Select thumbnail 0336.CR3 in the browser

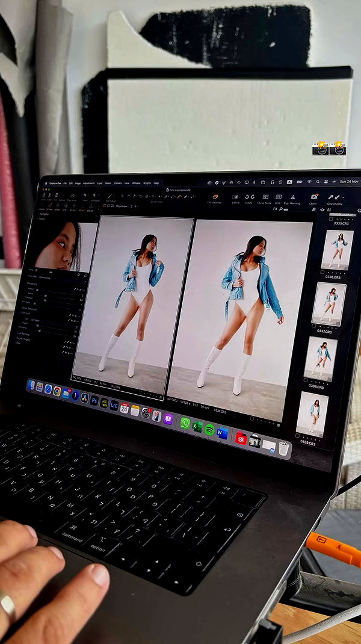338,250
